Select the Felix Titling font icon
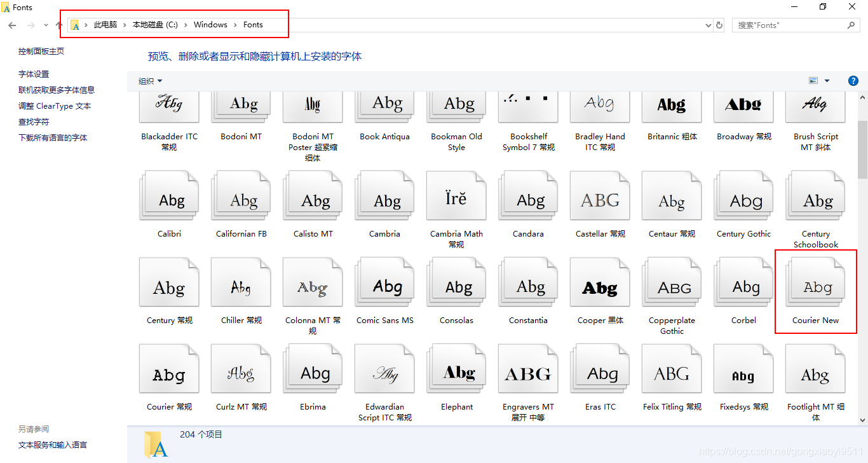Viewport: 868px width, 463px height. tap(672, 368)
